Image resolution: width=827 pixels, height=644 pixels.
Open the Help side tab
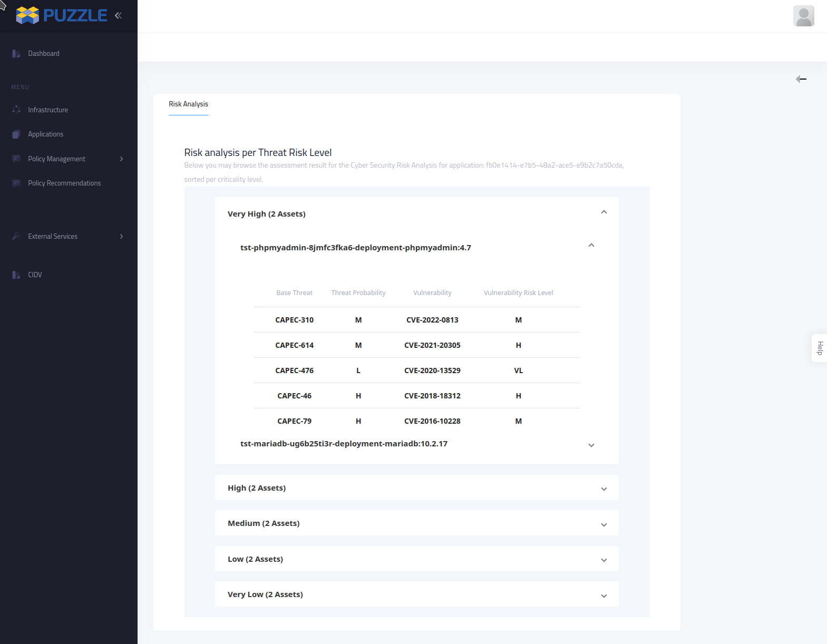pyautogui.click(x=820, y=348)
